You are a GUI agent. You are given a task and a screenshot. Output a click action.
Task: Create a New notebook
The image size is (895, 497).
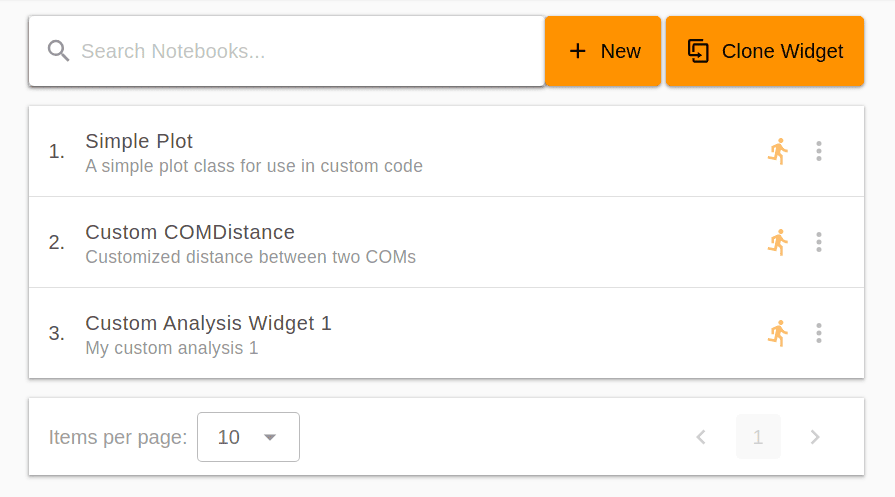(x=603, y=51)
